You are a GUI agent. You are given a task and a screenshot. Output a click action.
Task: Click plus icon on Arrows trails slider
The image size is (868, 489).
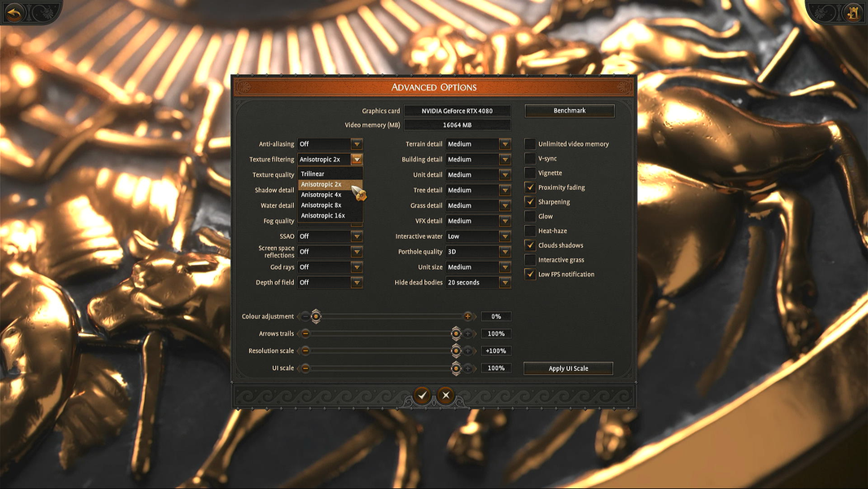point(467,333)
